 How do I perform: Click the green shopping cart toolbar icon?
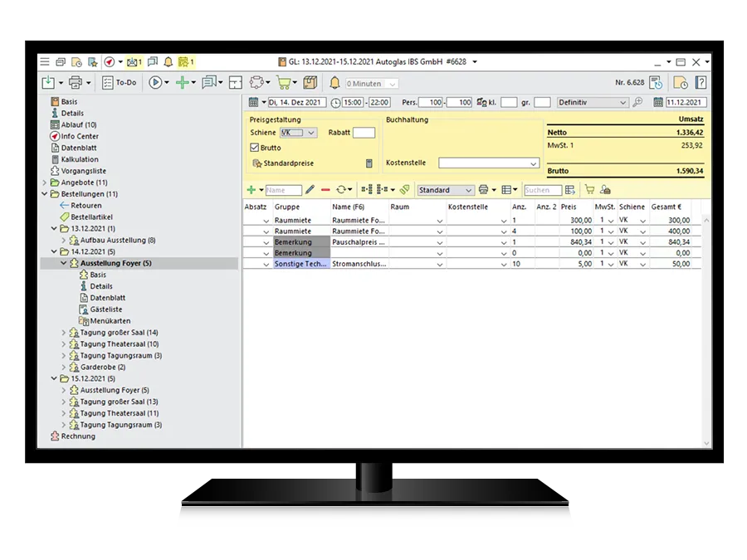[283, 82]
